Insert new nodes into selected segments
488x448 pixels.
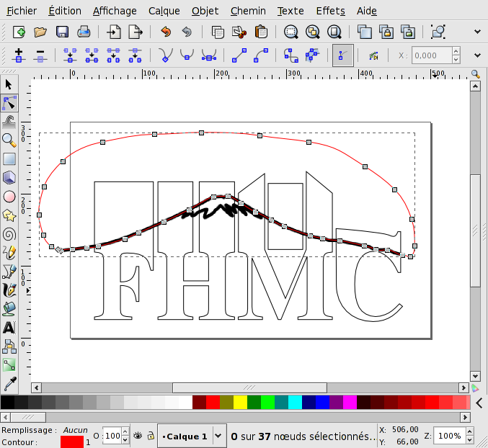coord(19,55)
